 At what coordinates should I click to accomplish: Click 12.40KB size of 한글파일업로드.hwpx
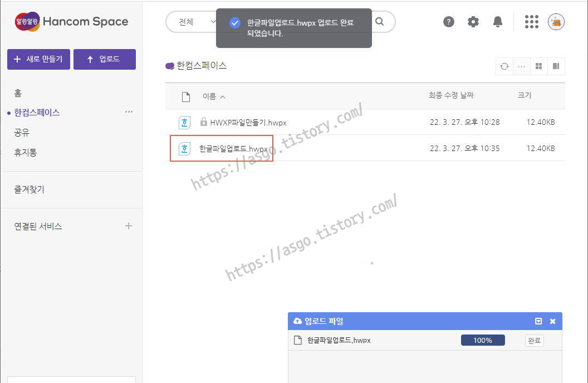[x=540, y=148]
